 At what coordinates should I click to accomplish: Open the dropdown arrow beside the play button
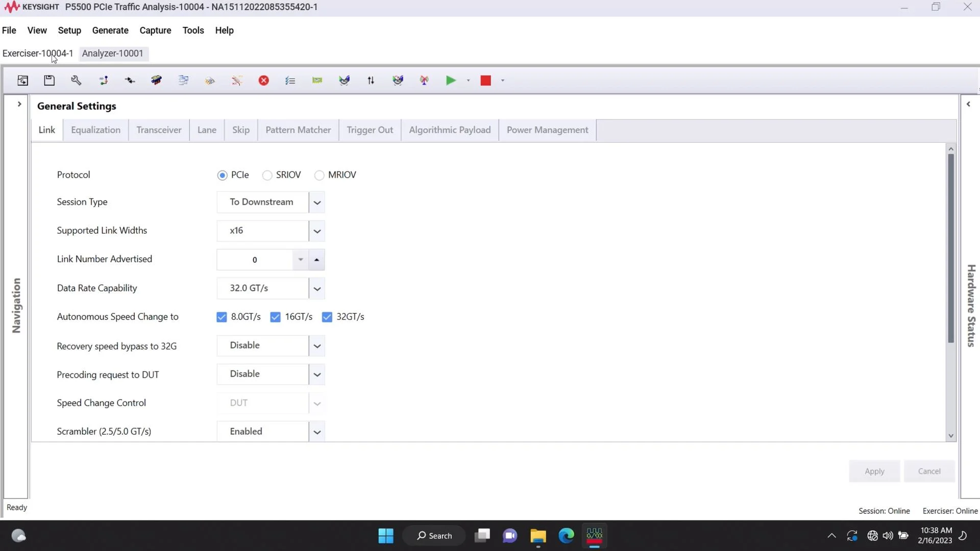468,81
